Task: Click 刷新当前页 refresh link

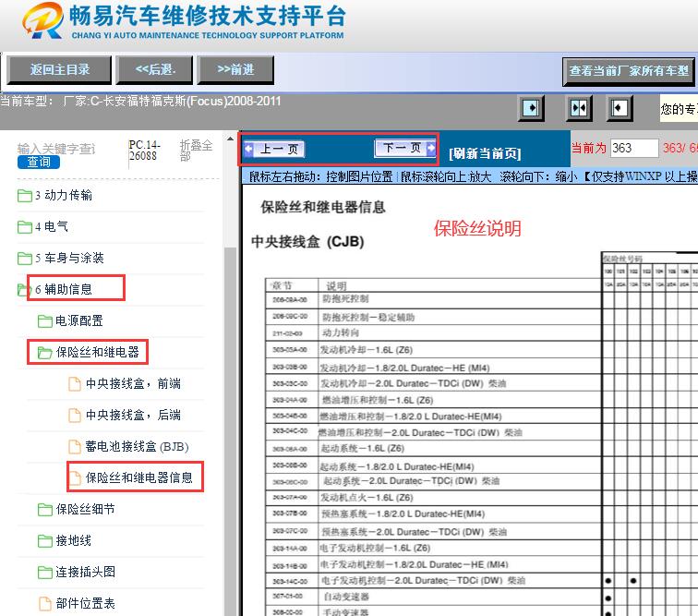Action: [485, 153]
